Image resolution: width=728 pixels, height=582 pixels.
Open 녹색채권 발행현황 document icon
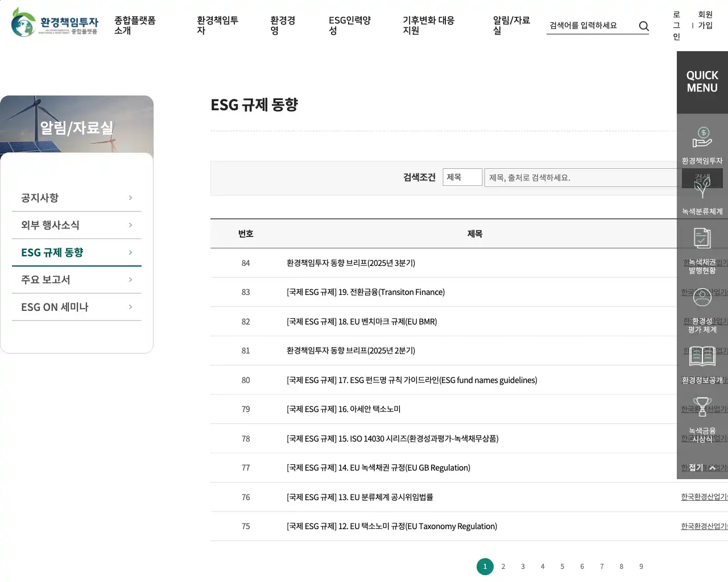[x=702, y=238]
